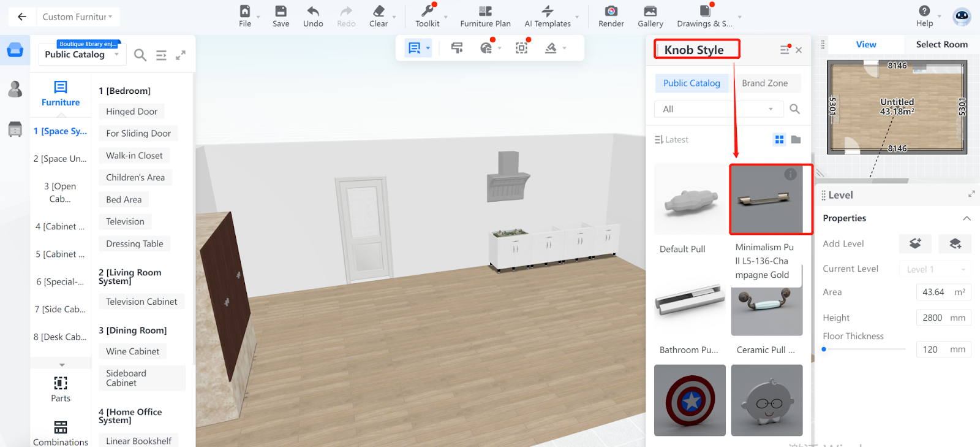Open the catalog list options icon
The width and height of the screenshot is (980, 447).
[x=161, y=55]
